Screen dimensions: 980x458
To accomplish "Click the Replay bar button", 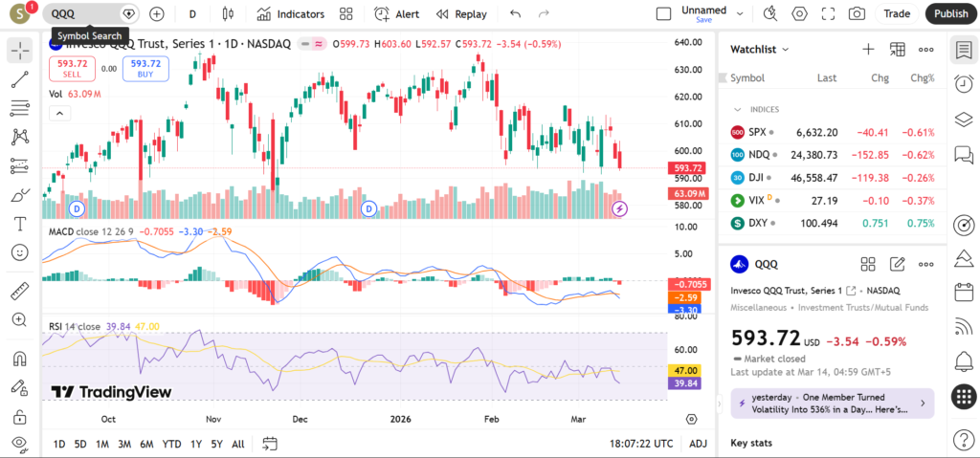I will pos(460,14).
